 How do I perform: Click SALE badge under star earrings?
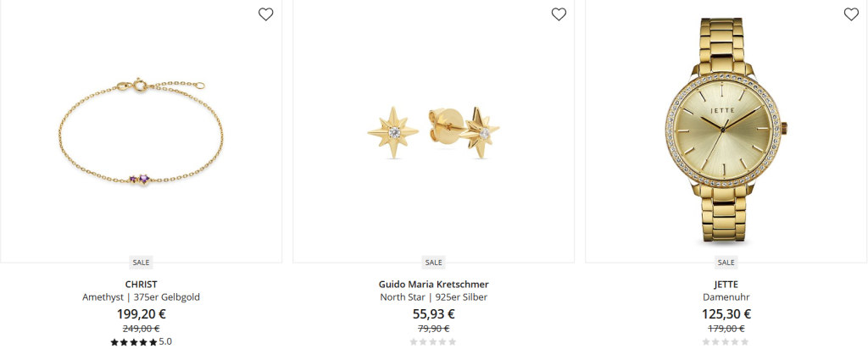433,262
